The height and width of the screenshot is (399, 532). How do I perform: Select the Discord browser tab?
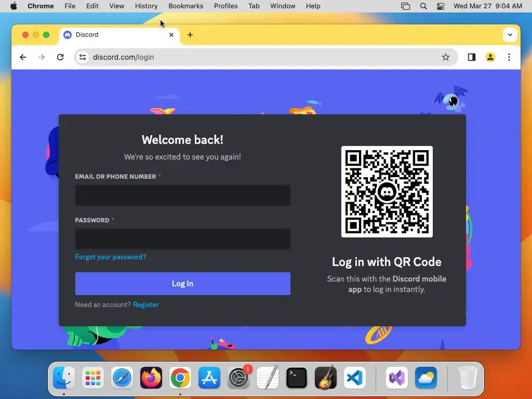[119, 35]
